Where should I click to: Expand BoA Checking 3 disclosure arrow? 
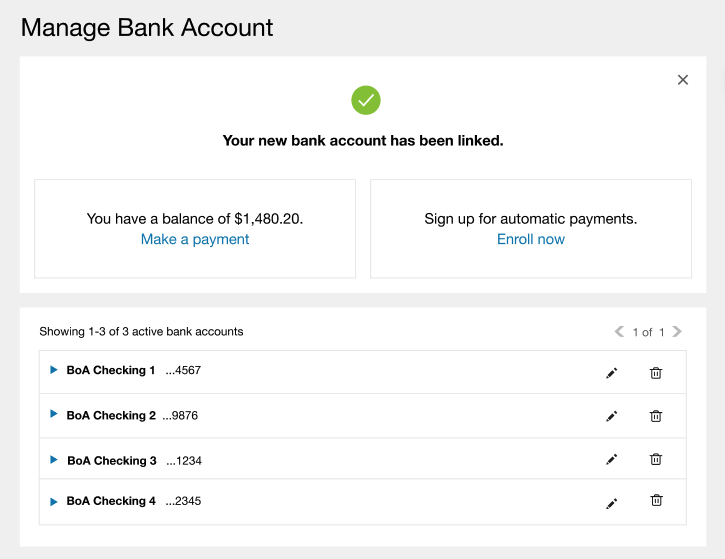click(54, 460)
